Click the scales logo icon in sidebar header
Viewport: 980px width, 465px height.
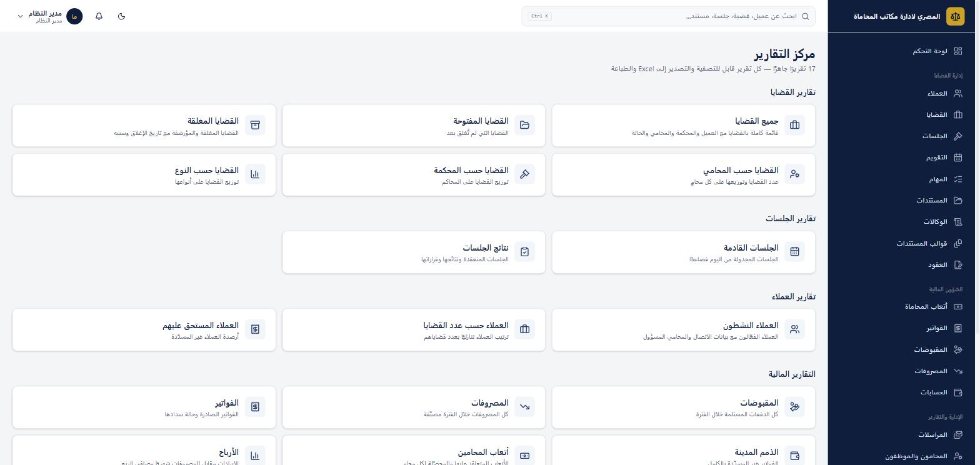(x=955, y=16)
